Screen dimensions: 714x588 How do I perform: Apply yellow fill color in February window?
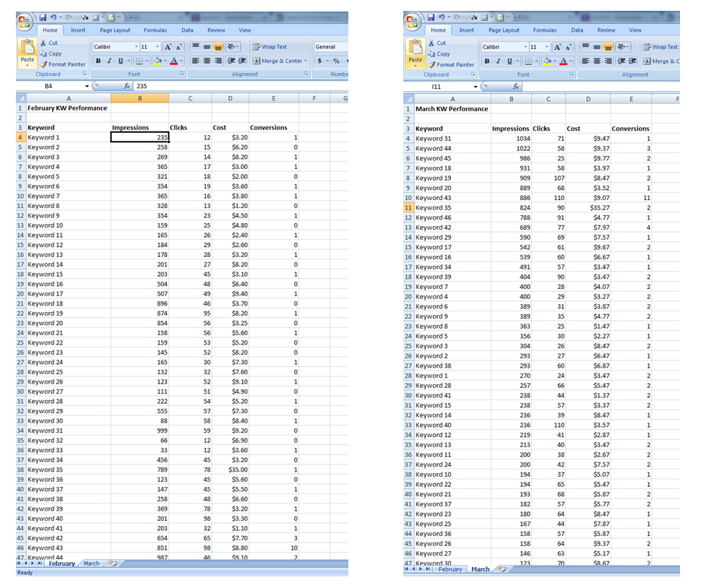158,61
